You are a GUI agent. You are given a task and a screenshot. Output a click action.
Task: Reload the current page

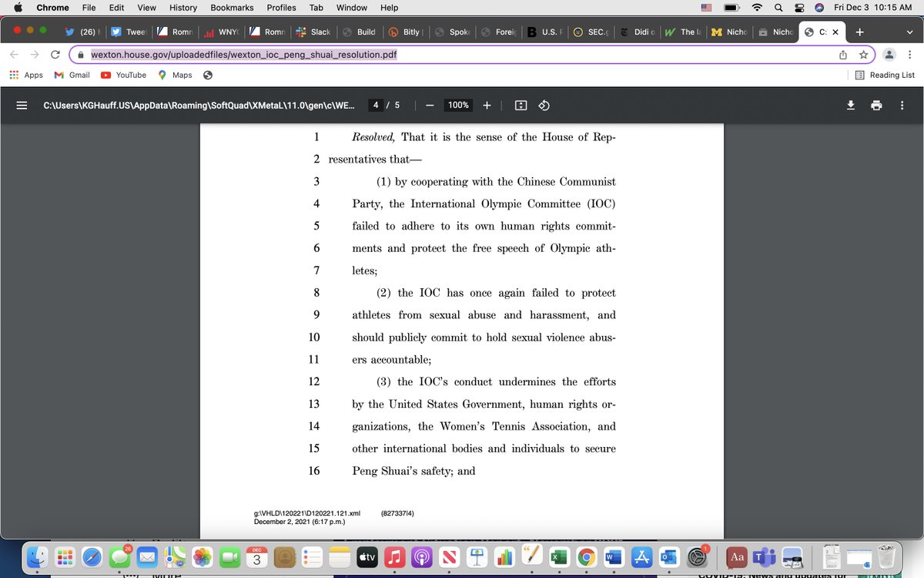click(x=55, y=55)
